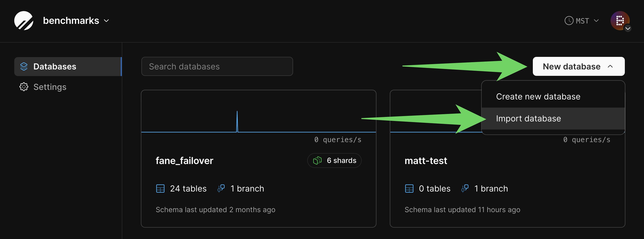Click the tables icon on matt-test card

(409, 189)
